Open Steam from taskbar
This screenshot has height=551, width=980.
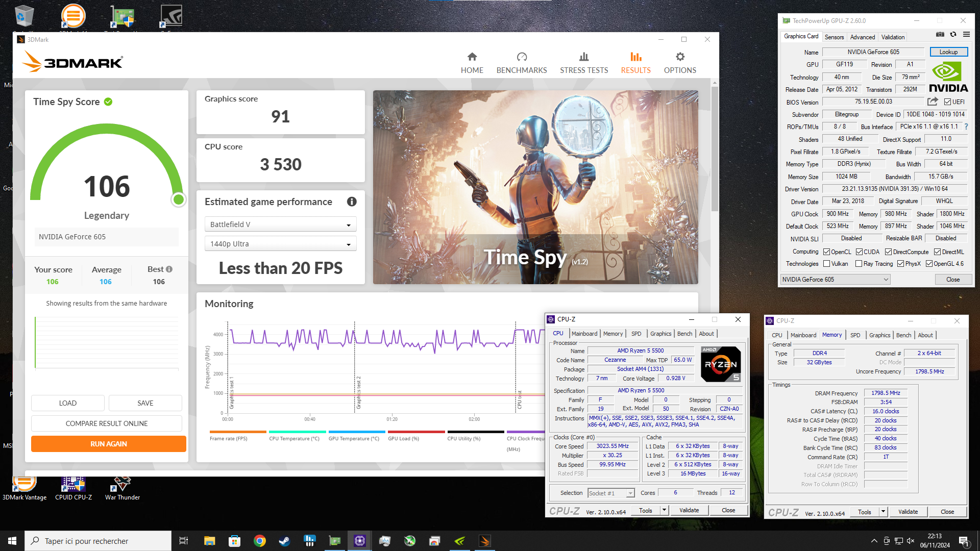284,541
